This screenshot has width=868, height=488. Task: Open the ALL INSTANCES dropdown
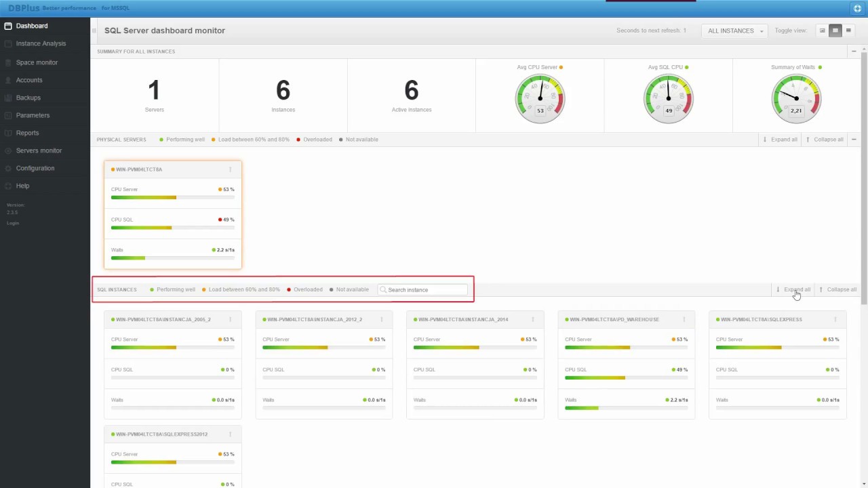point(735,30)
